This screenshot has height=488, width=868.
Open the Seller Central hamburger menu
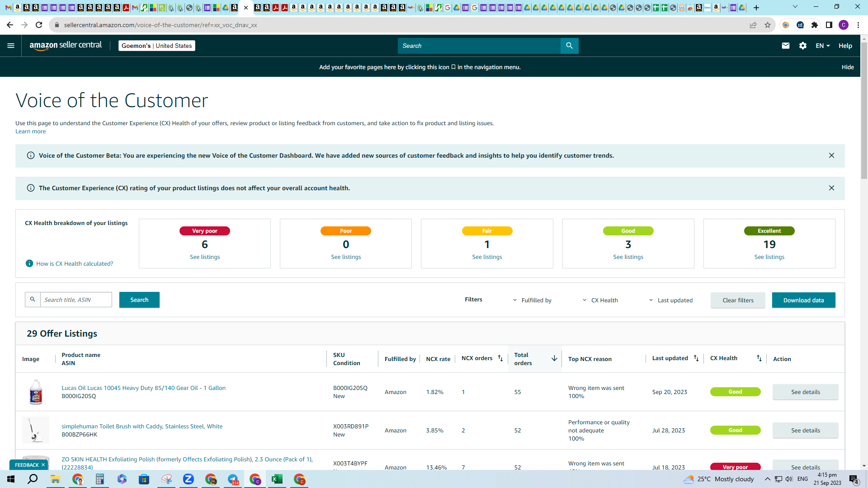click(x=11, y=46)
